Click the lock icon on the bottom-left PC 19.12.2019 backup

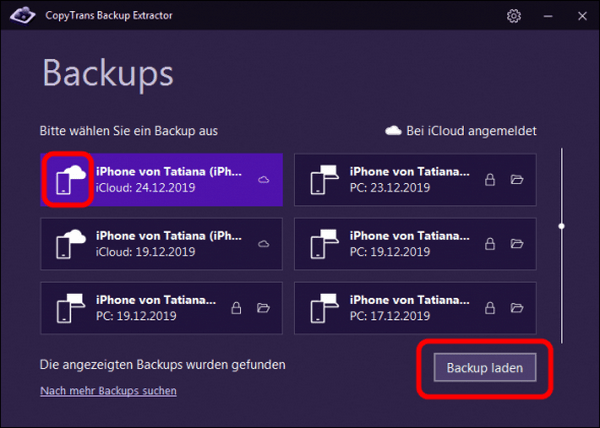coord(236,308)
